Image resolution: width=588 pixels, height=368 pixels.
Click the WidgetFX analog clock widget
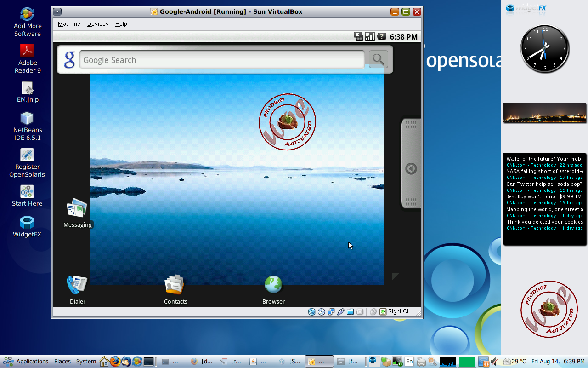pos(545,48)
